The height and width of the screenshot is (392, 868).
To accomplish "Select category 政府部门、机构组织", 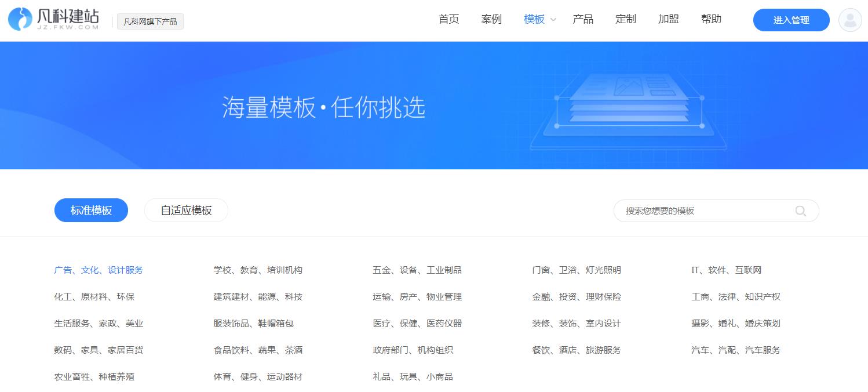I will pos(413,350).
